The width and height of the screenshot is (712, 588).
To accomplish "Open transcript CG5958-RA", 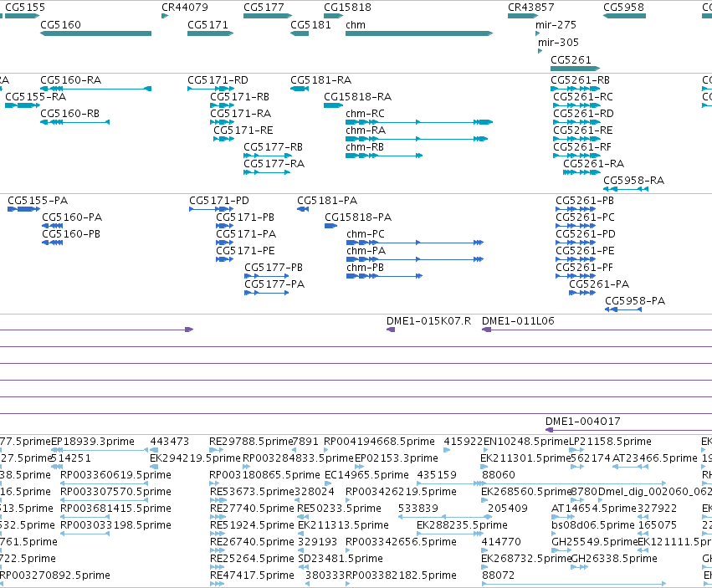I will point(634,181).
